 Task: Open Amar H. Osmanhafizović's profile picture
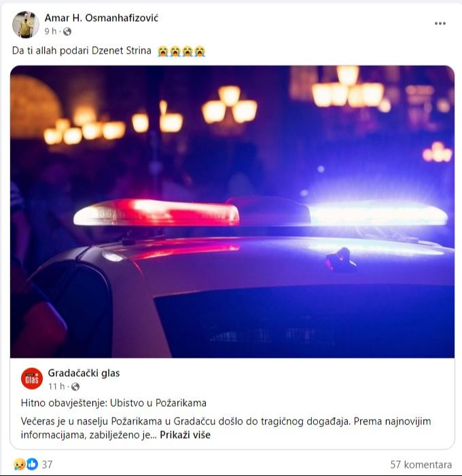click(x=26, y=24)
